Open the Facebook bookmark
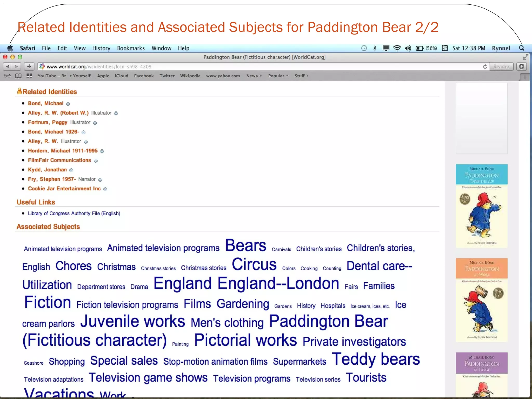This screenshot has width=532, height=399. point(144,76)
